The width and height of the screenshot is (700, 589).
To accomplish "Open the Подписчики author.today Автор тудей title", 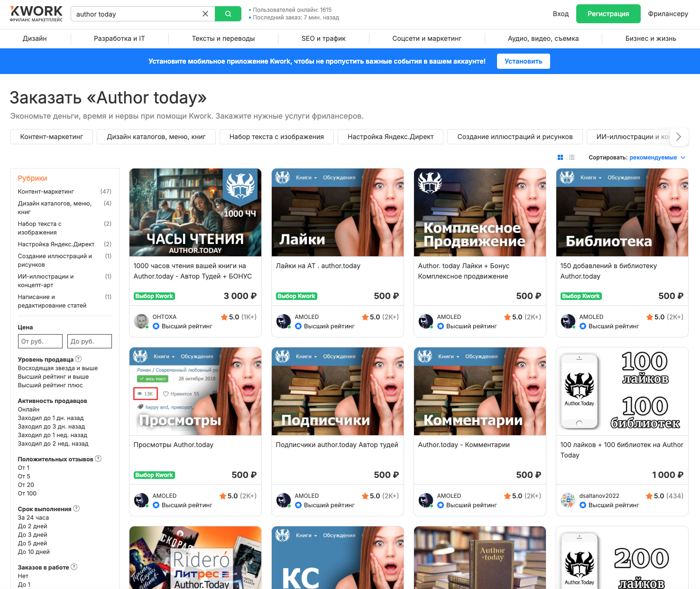I will 337,445.
